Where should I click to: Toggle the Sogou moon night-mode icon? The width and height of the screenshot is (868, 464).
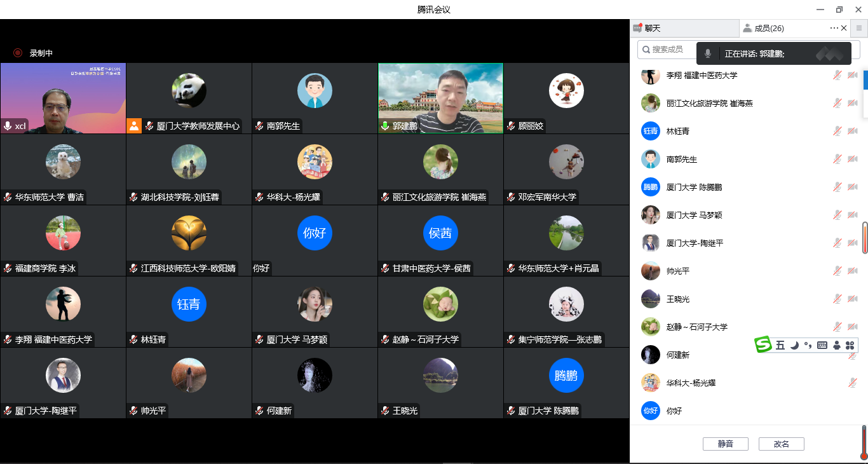[x=794, y=345]
